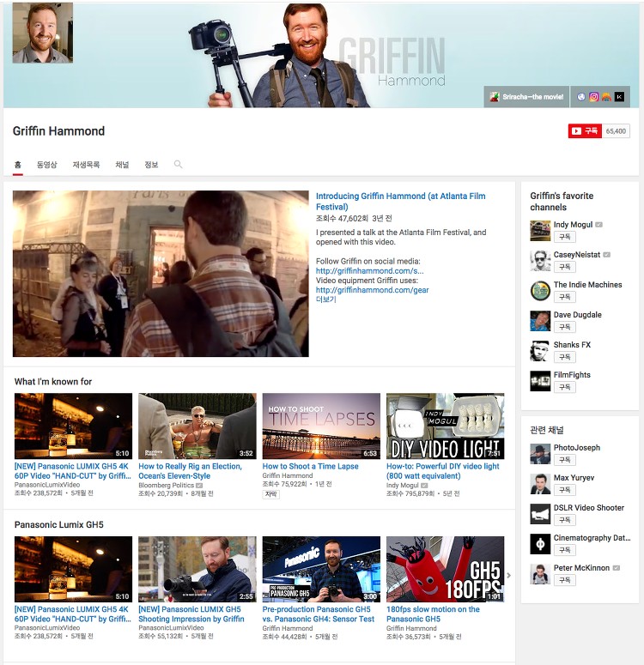This screenshot has width=644, height=665.
Task: Click the black K icon in banner
Action: (619, 97)
